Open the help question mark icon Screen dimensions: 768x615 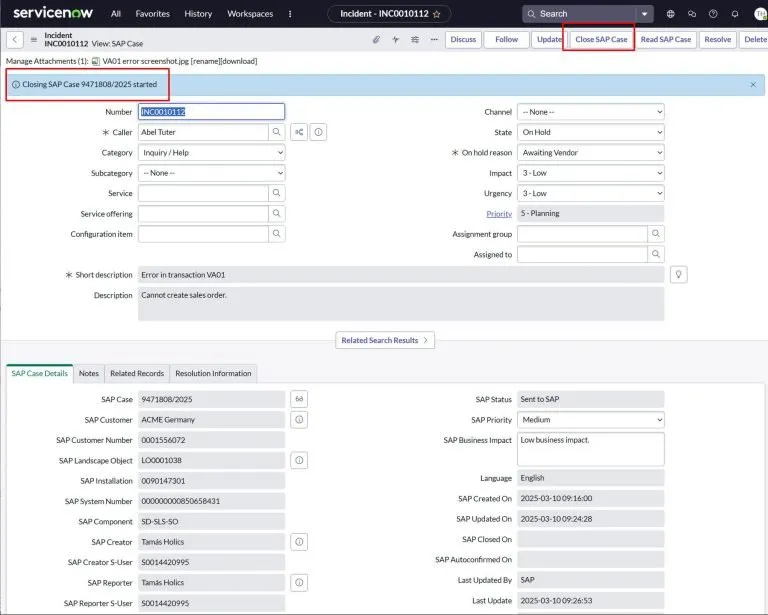click(713, 14)
